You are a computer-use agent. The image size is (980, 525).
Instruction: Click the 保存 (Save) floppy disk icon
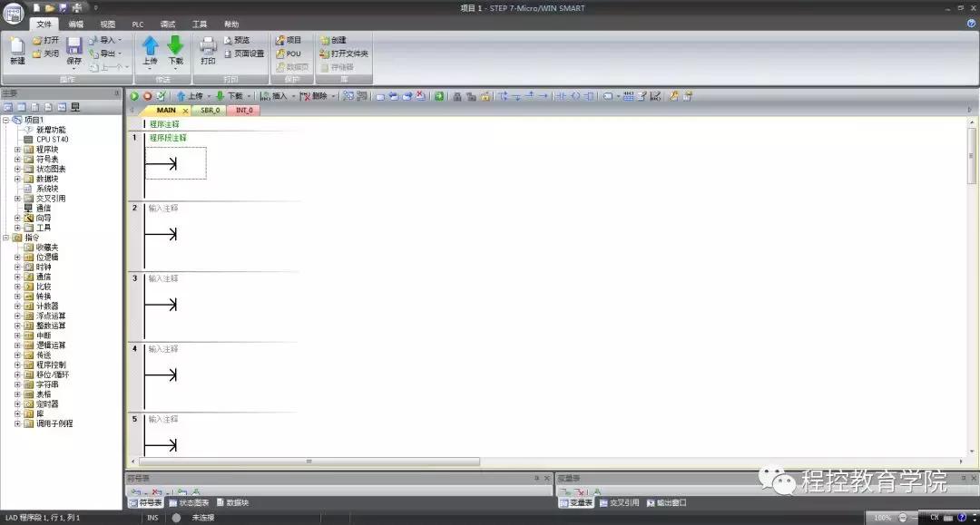pos(73,45)
